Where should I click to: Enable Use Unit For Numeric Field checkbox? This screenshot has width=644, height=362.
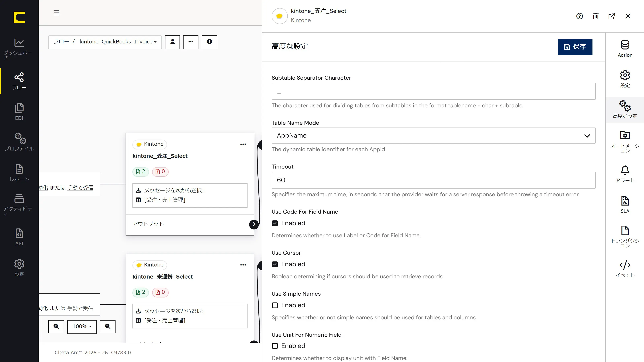275,346
